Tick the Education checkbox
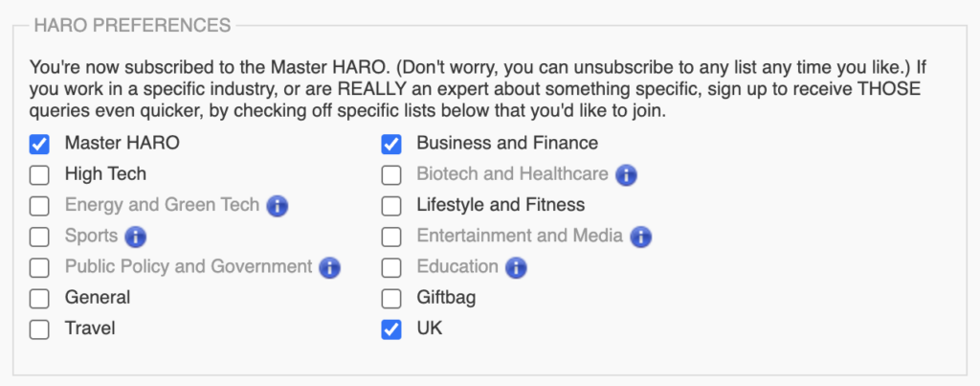Screen dimensions: 980x386 [x=391, y=267]
